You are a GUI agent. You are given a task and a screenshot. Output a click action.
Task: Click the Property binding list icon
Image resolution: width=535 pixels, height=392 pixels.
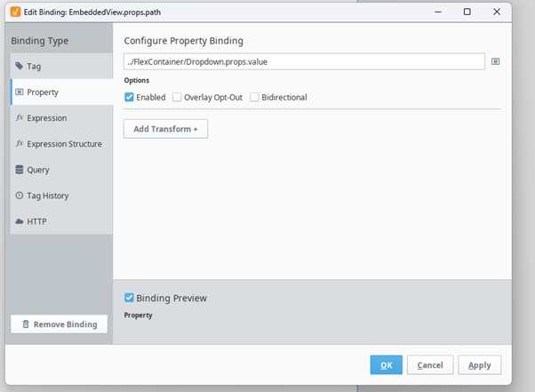[20, 92]
